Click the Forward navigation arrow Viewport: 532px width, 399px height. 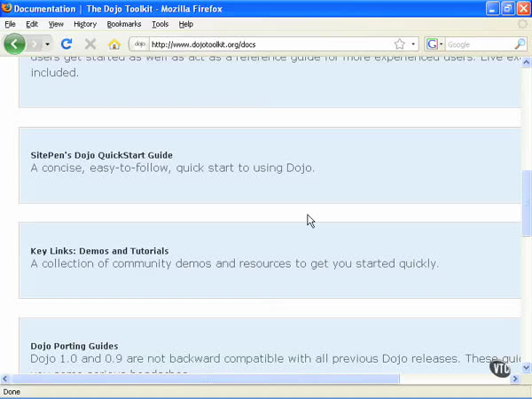[x=35, y=43]
